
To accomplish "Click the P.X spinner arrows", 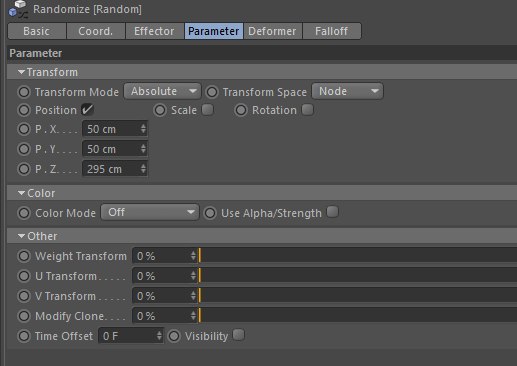I will (143, 129).
